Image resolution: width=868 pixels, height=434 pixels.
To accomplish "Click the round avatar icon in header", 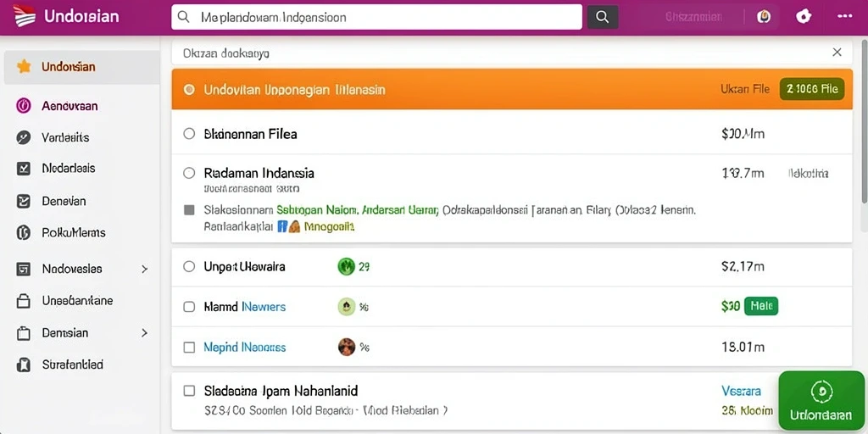I will pos(764,17).
